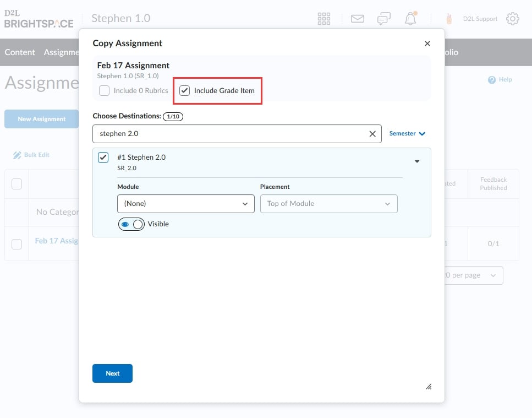The width and height of the screenshot is (532, 418).
Task: Click the D2L Support username
Action: click(x=480, y=19)
